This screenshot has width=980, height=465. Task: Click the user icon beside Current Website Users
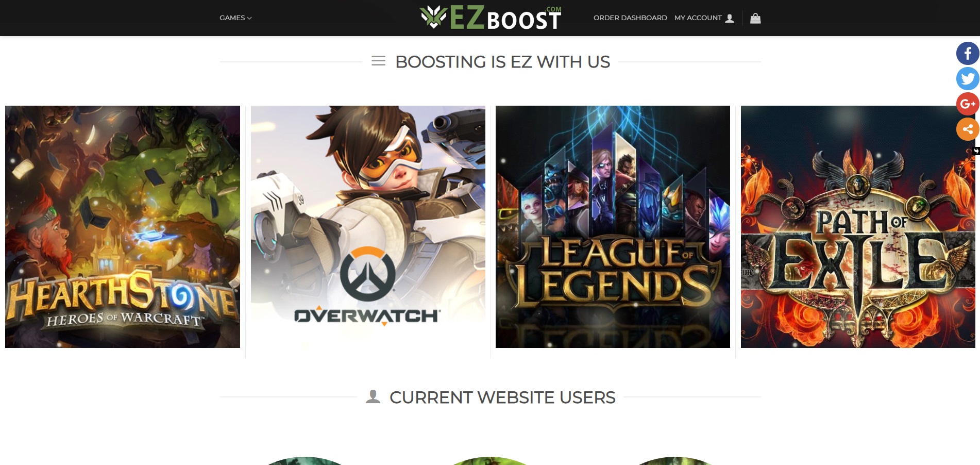click(373, 396)
